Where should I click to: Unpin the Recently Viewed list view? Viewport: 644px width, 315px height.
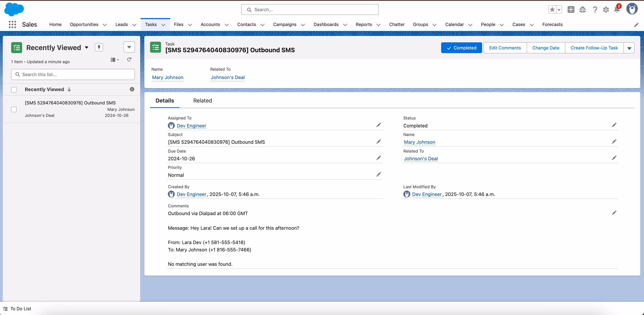(99, 47)
